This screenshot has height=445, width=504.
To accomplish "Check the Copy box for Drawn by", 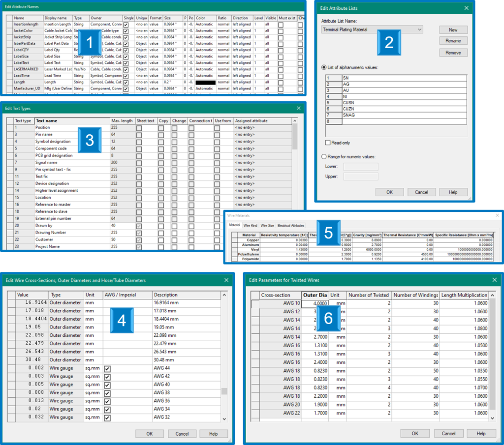I will 161,226.
